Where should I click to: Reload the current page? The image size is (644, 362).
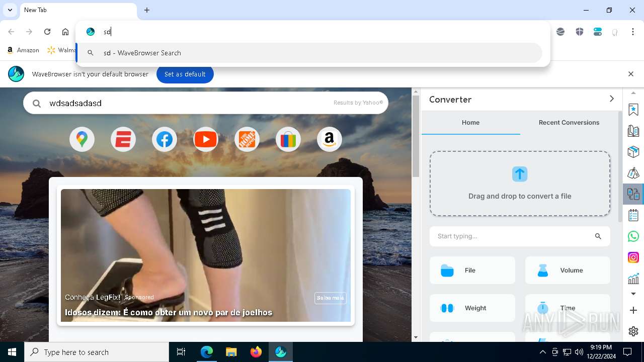click(47, 32)
